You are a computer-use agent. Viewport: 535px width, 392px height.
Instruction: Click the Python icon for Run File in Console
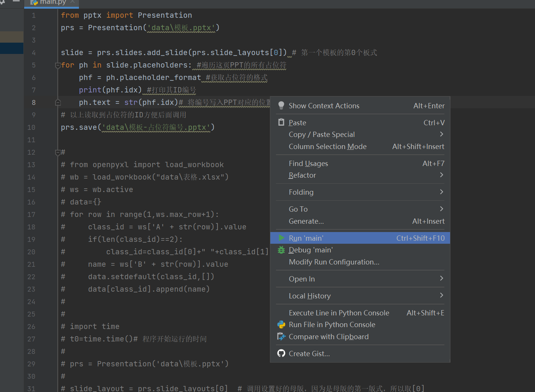[x=281, y=324]
